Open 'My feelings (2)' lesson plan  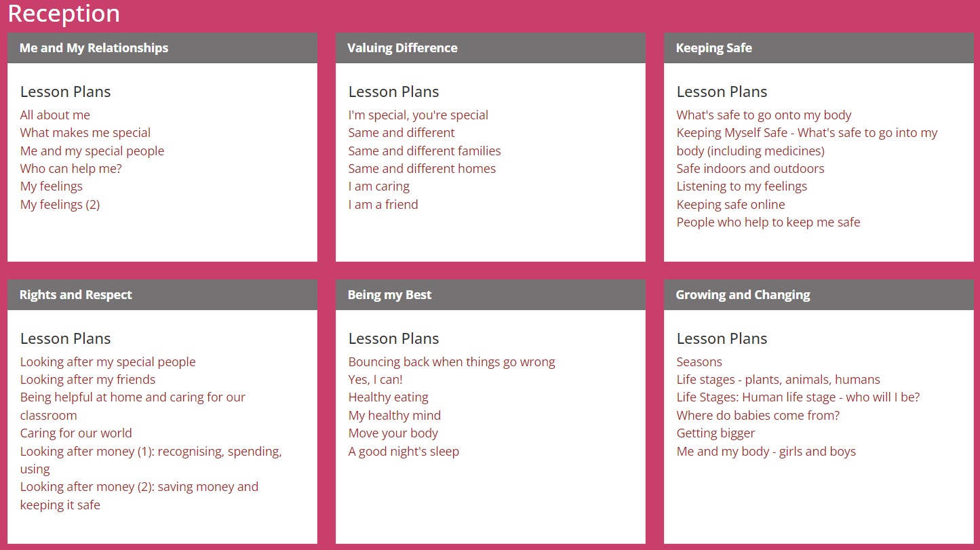point(60,204)
